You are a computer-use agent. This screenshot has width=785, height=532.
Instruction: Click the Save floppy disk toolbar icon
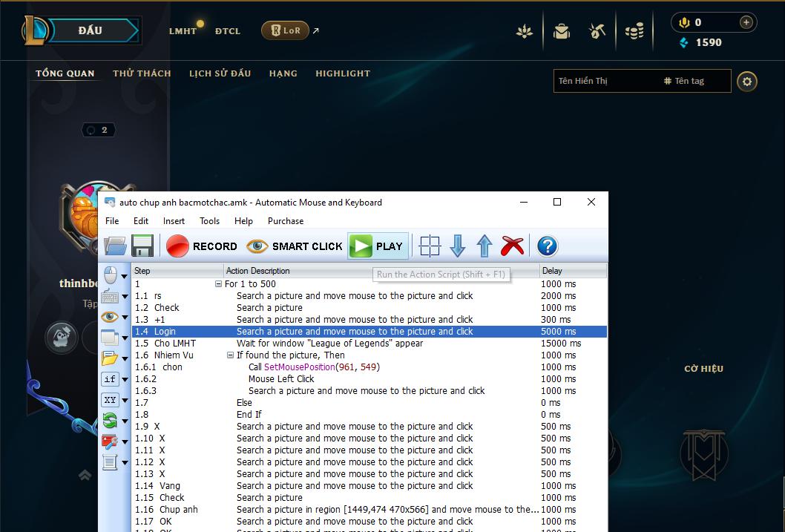[142, 246]
